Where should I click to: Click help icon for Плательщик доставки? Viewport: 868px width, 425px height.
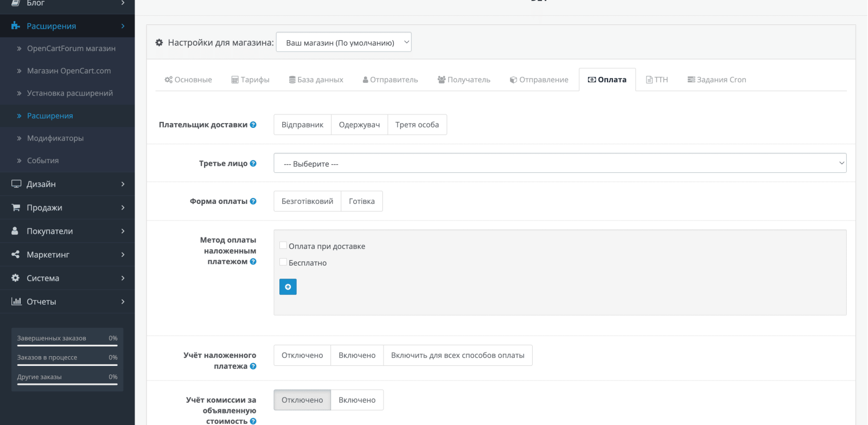coord(253,125)
